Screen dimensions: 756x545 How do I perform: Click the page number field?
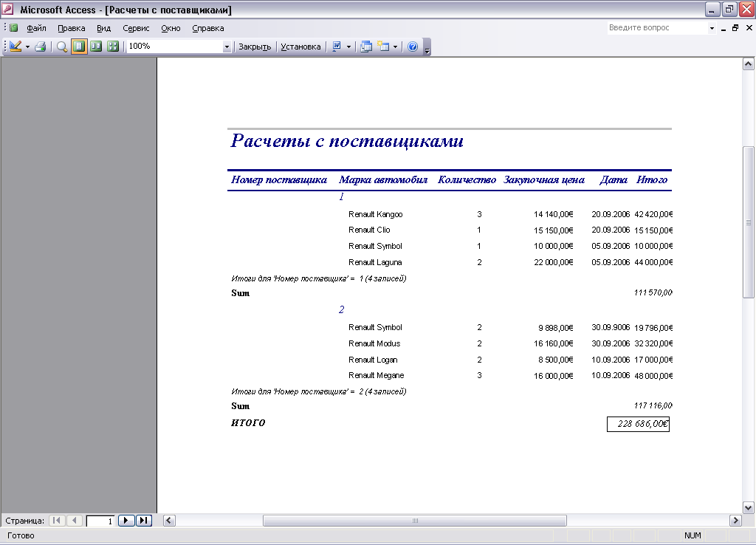click(x=100, y=521)
